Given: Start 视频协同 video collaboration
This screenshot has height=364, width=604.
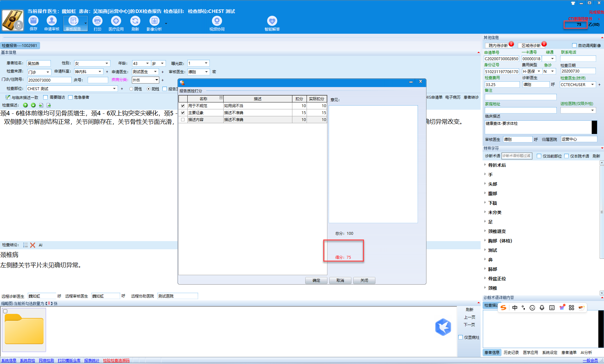Looking at the screenshot, I should click(x=217, y=21).
